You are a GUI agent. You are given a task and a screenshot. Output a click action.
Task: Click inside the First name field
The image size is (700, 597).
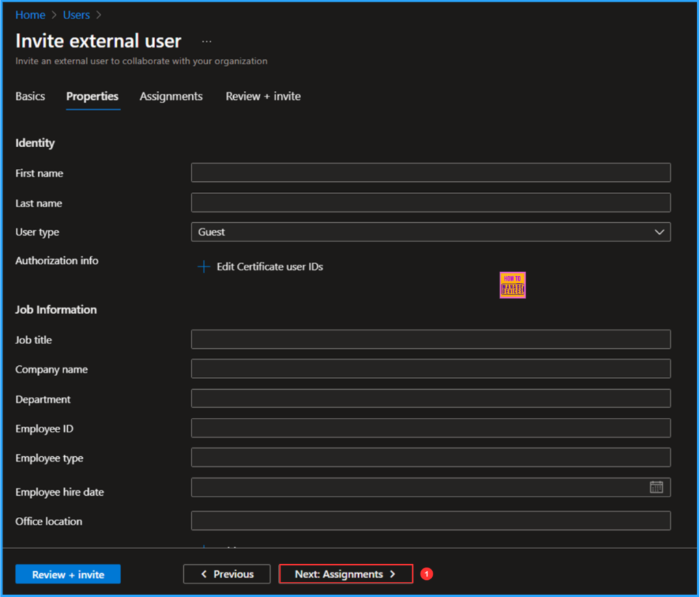tap(431, 172)
